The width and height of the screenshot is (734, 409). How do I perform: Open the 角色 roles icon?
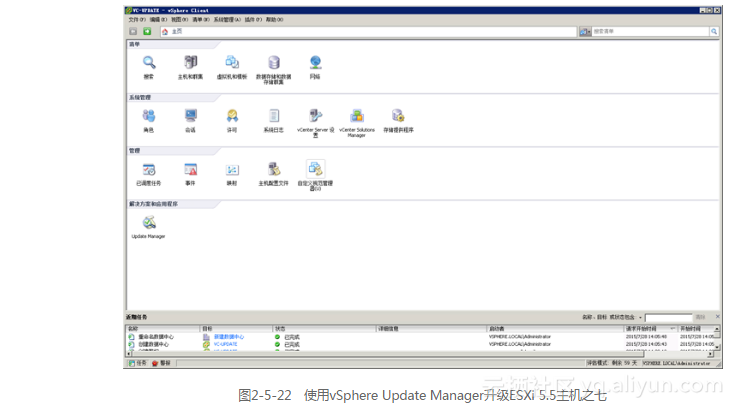149,116
